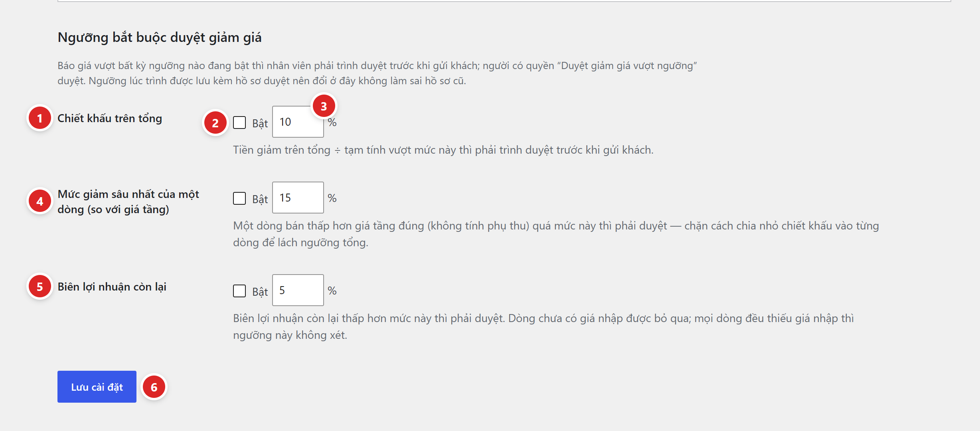980x431 pixels.
Task: Save with the 'Lưu cài đặt' button
Action: click(97, 387)
